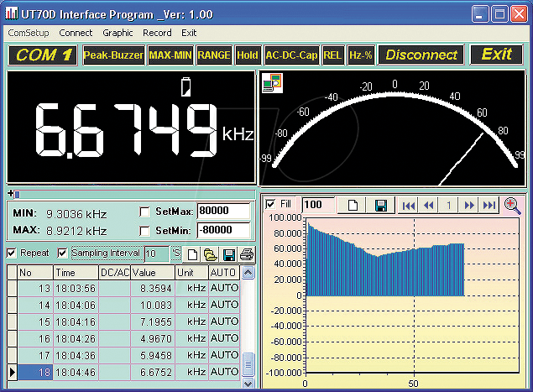Minimize the UT70D Interface Program window
The image size is (533, 392).
[x=480, y=14]
